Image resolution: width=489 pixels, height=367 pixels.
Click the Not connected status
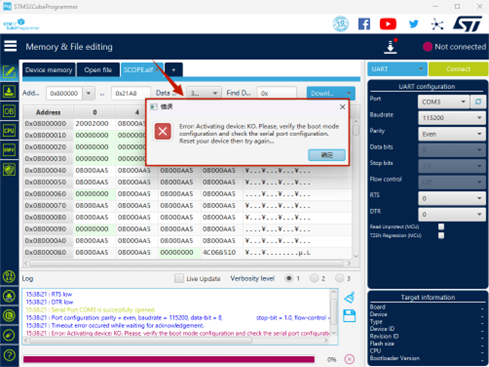tap(454, 47)
